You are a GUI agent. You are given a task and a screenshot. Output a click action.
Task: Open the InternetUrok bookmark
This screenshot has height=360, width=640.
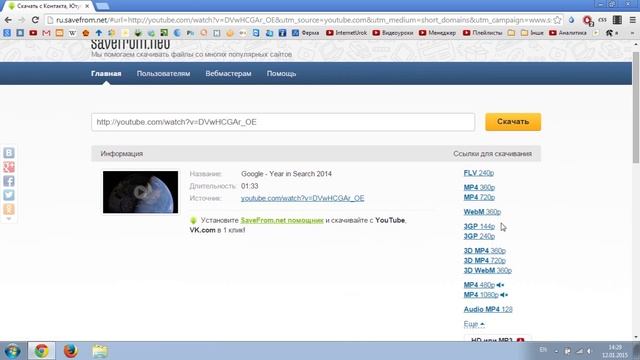[x=347, y=33]
